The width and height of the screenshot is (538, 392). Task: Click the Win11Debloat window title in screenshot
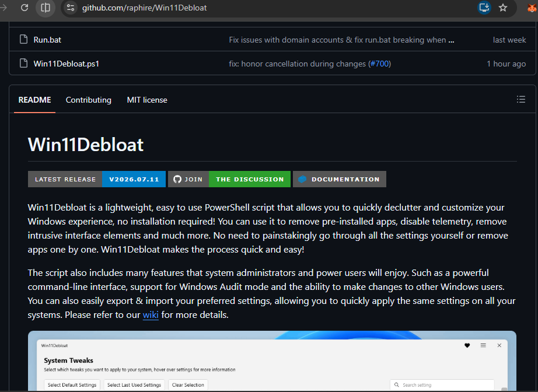[x=54, y=345]
